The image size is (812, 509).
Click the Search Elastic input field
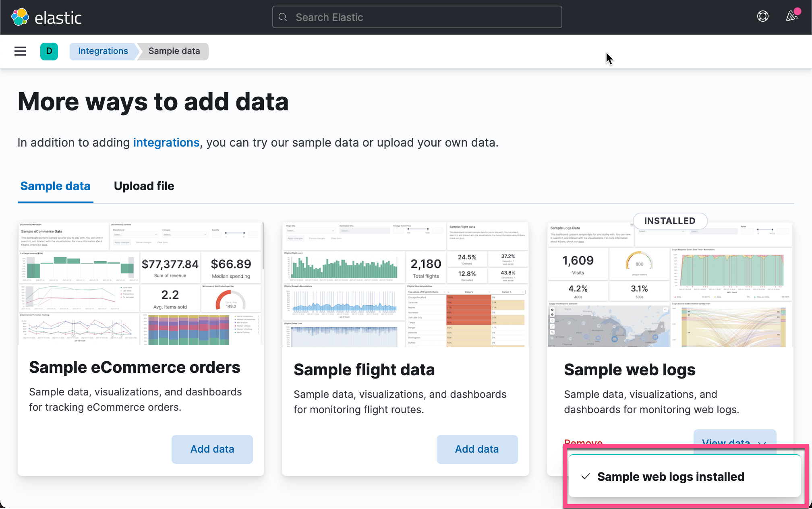(x=417, y=17)
